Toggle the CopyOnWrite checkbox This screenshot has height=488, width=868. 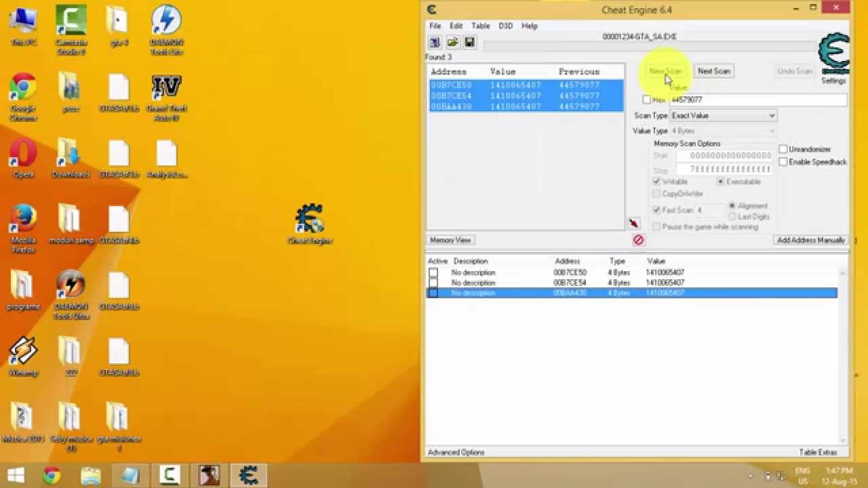(x=656, y=194)
